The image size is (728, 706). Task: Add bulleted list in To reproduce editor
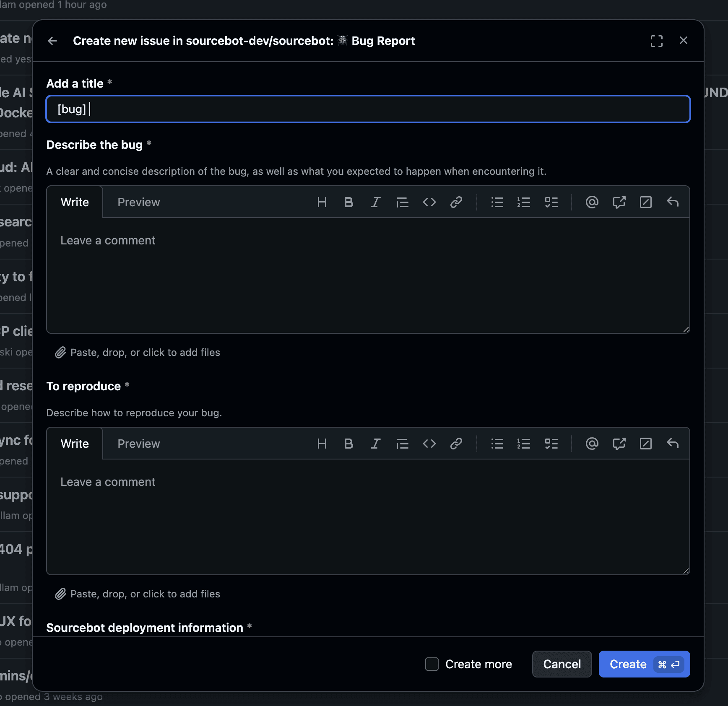click(497, 444)
